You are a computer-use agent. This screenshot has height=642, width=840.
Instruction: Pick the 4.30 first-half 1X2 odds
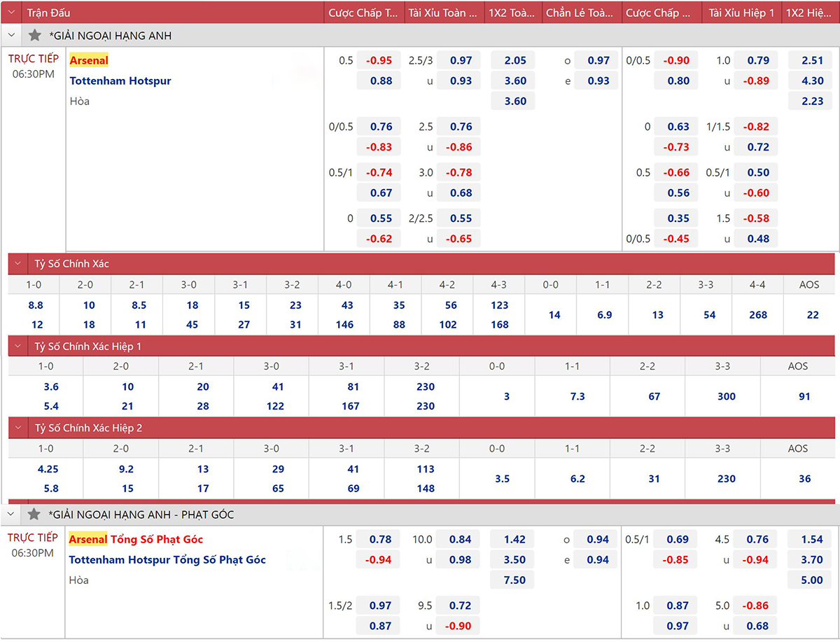coord(812,81)
